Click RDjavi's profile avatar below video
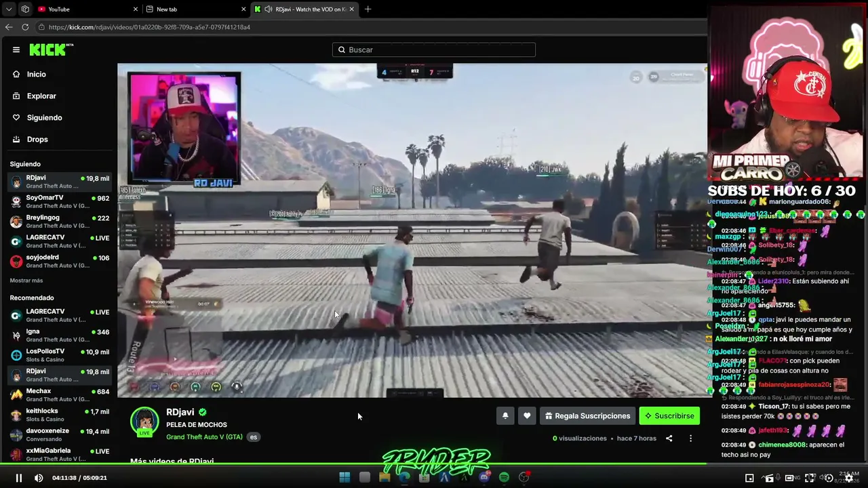The image size is (868, 488). pyautogui.click(x=144, y=422)
